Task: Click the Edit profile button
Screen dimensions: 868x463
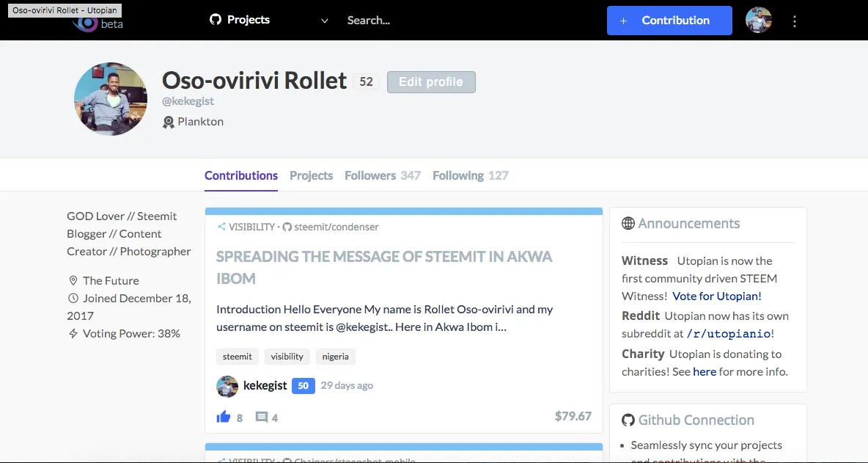Action: pos(431,82)
